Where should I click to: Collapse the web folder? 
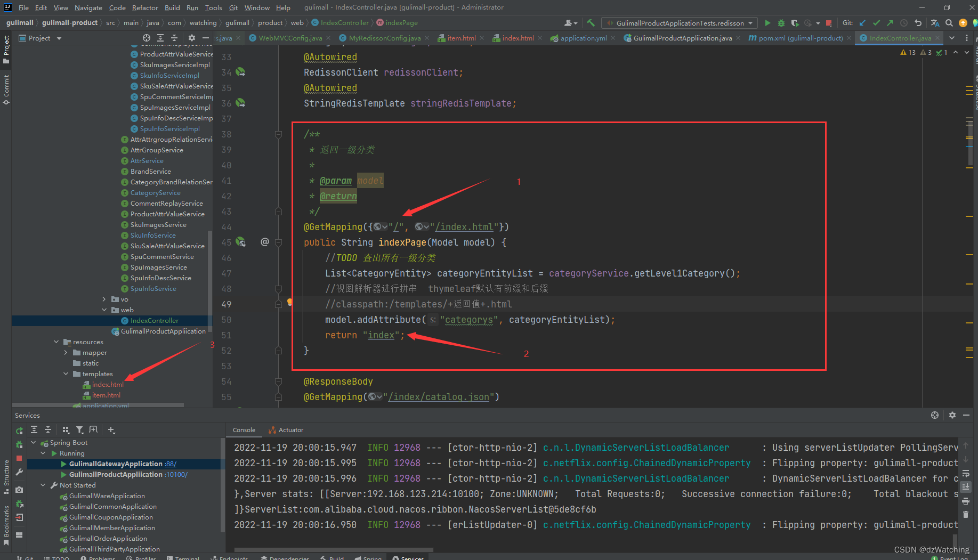click(x=104, y=310)
